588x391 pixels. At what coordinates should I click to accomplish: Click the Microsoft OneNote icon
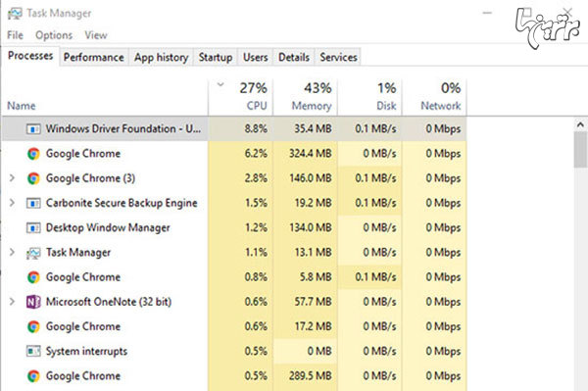pyautogui.click(x=33, y=302)
